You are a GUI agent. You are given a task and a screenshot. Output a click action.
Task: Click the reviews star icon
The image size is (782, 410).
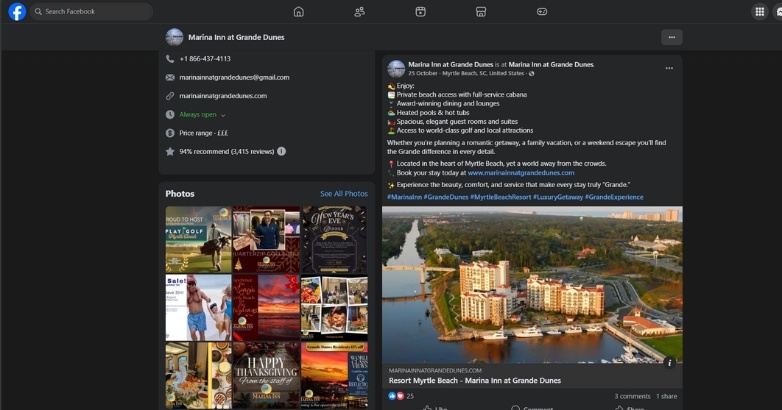pyautogui.click(x=170, y=151)
